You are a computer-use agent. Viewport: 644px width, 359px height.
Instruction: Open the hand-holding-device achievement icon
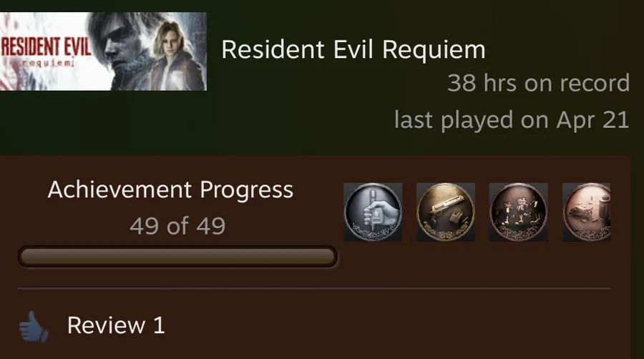[373, 212]
